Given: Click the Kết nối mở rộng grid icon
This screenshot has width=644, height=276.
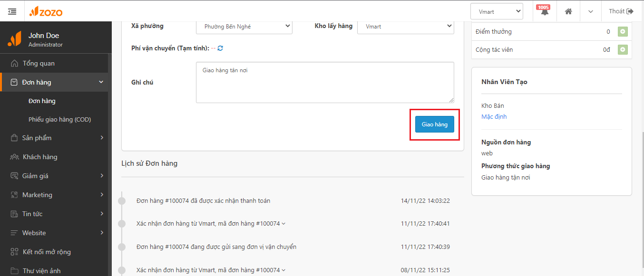Looking at the screenshot, I should click(14, 252).
